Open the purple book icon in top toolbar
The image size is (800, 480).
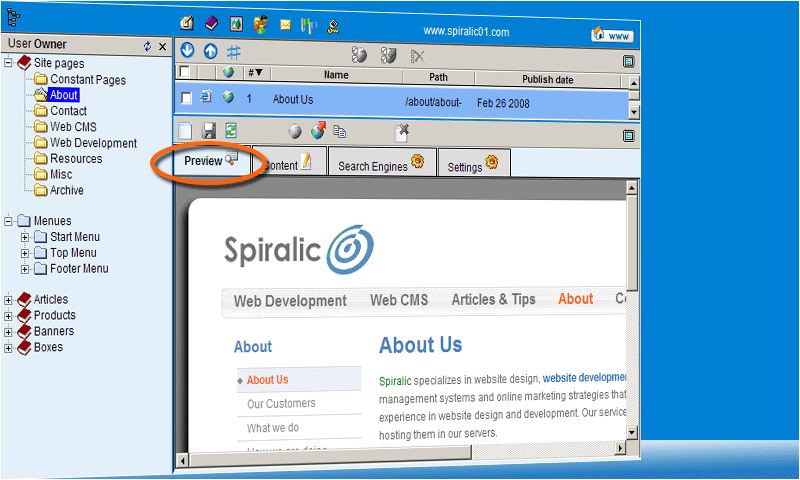click(x=211, y=23)
